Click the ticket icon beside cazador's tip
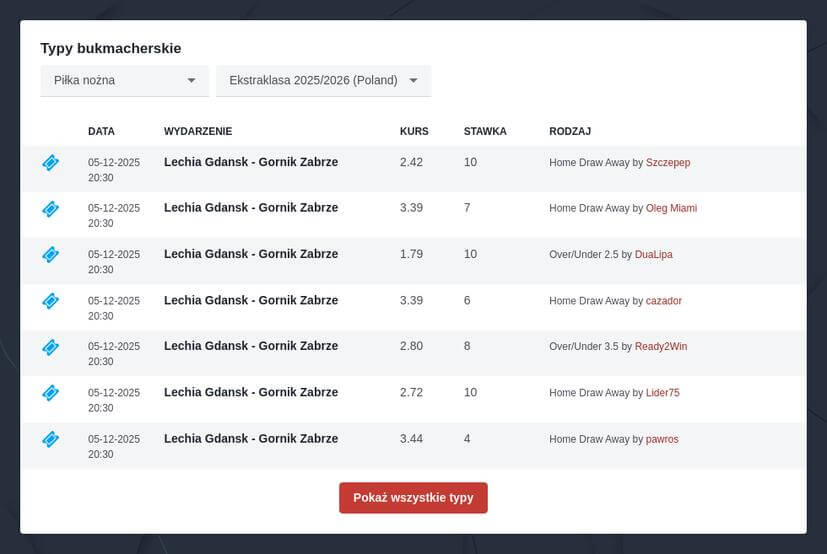 coord(51,301)
